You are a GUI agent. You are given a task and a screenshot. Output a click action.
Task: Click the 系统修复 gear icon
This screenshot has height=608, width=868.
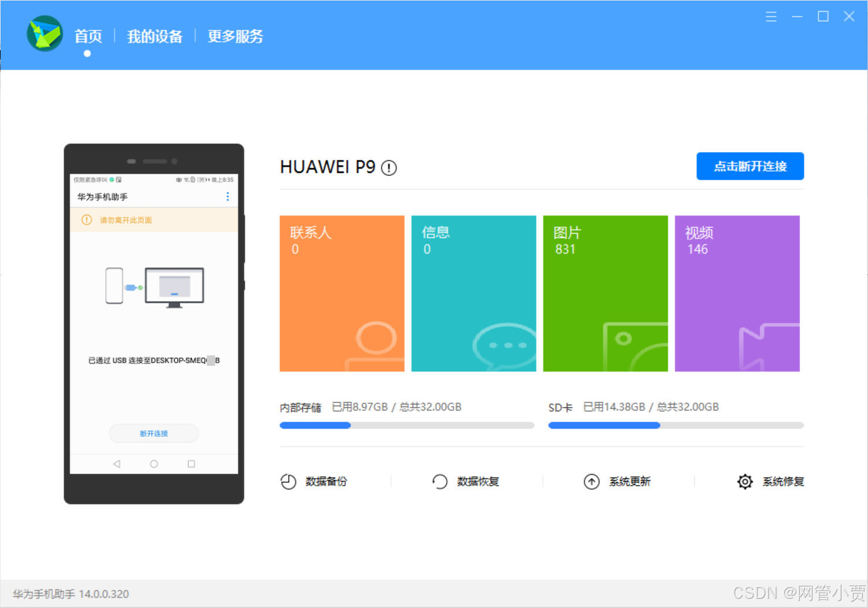pos(745,481)
